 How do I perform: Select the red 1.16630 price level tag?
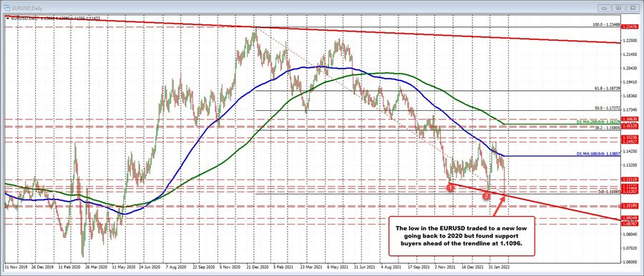click(629, 119)
